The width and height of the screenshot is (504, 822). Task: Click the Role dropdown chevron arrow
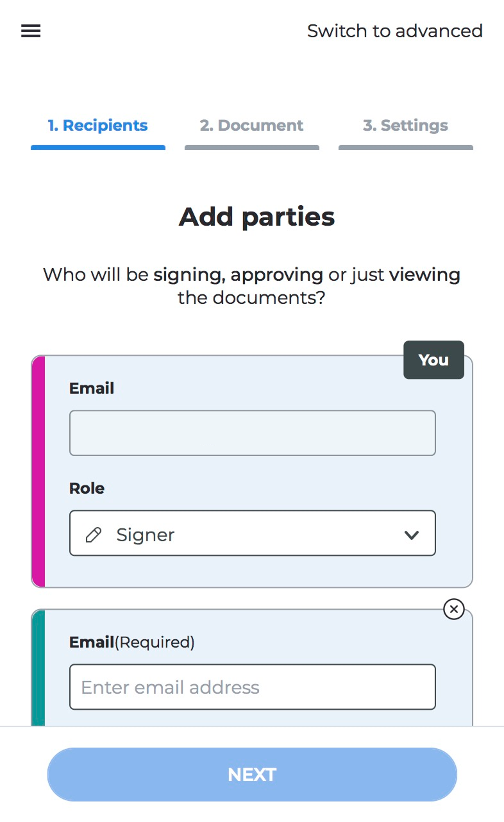(412, 535)
